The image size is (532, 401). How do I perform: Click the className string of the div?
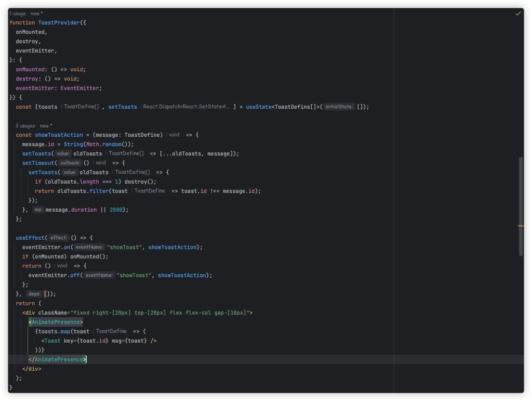[161, 313]
